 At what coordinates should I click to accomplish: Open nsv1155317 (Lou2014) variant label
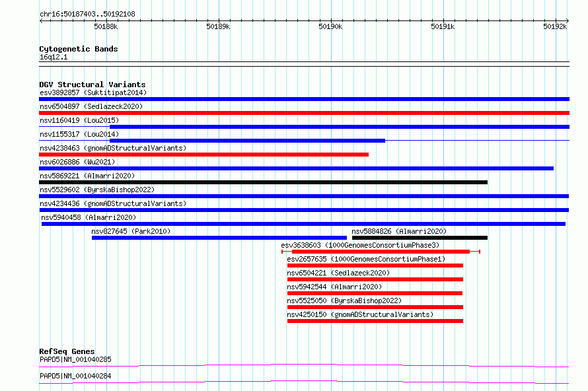coord(79,134)
